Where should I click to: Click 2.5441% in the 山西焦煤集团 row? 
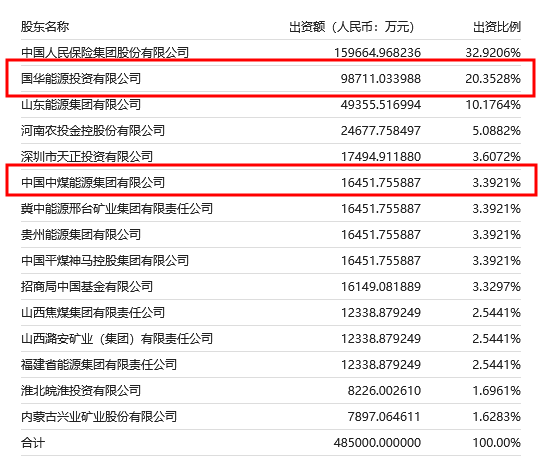tap(496, 313)
